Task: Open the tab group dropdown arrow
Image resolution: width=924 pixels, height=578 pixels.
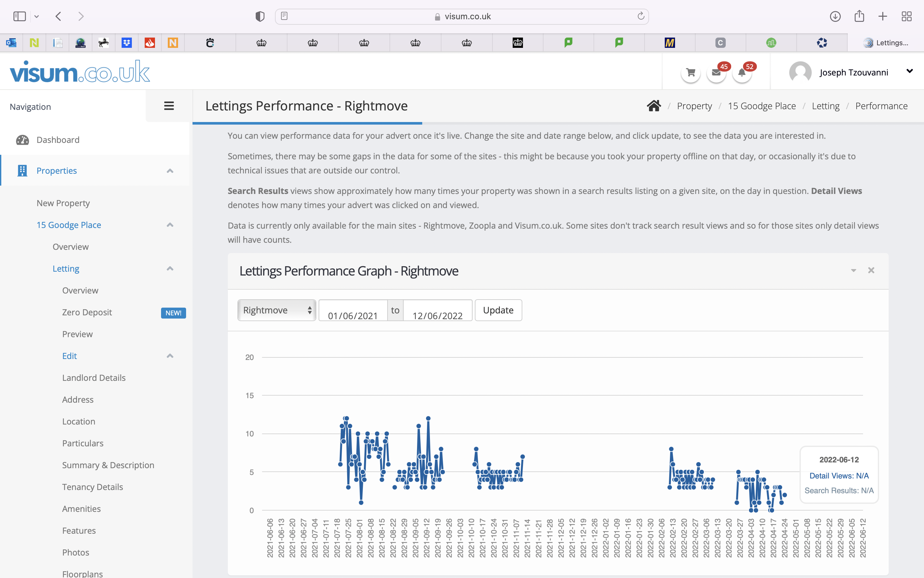Action: 37,16
